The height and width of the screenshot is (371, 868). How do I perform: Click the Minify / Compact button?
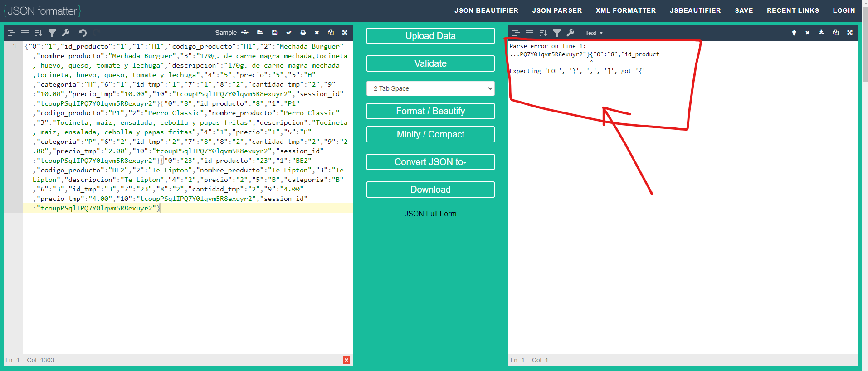[430, 134]
